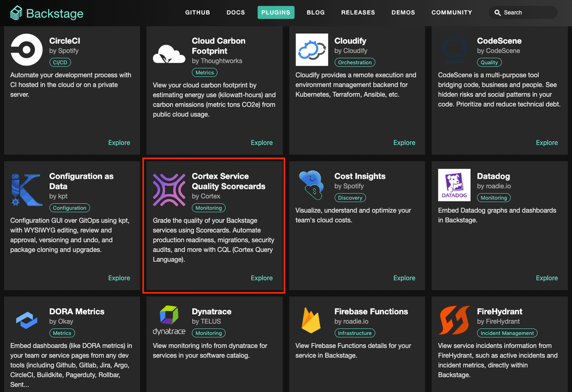
Task: Click the FireHydrant logo icon
Action: (454, 320)
